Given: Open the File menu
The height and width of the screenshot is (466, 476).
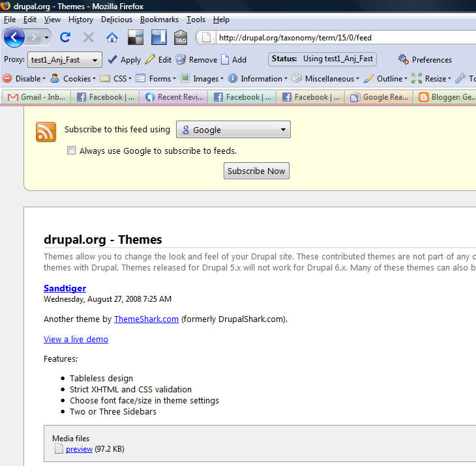Looking at the screenshot, I should (10, 20).
